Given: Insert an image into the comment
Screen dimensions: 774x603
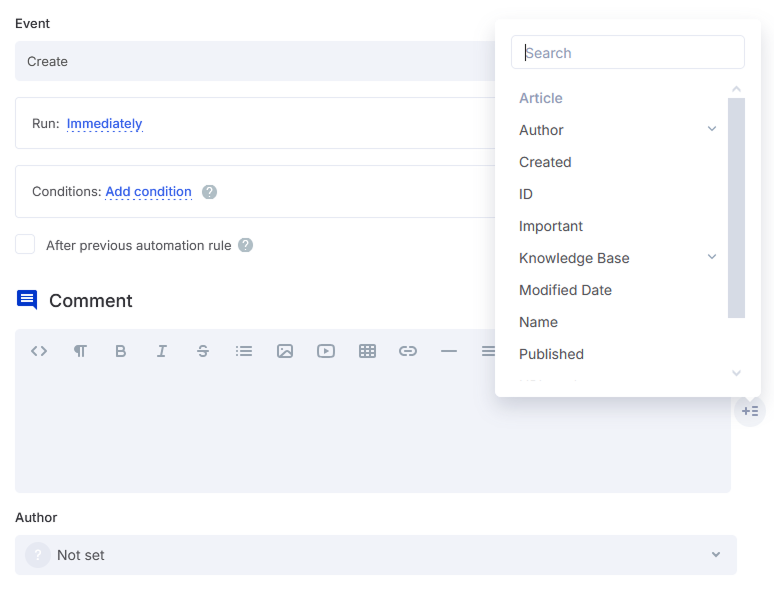Looking at the screenshot, I should (285, 351).
